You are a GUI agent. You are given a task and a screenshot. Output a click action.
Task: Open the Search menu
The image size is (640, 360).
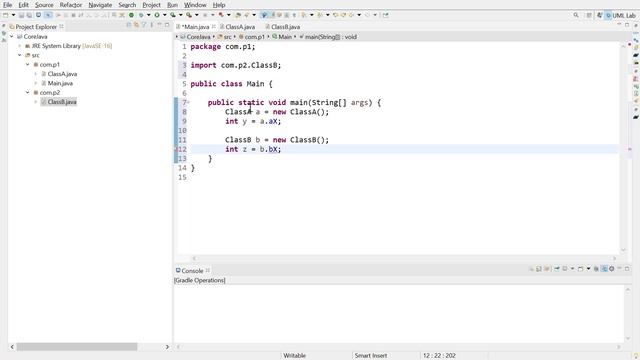tap(127, 5)
